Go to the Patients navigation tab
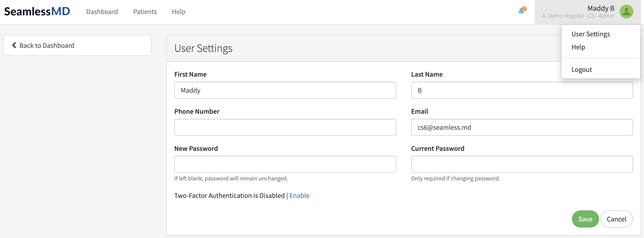Screen dimensions: 644x238 pyautogui.click(x=145, y=12)
